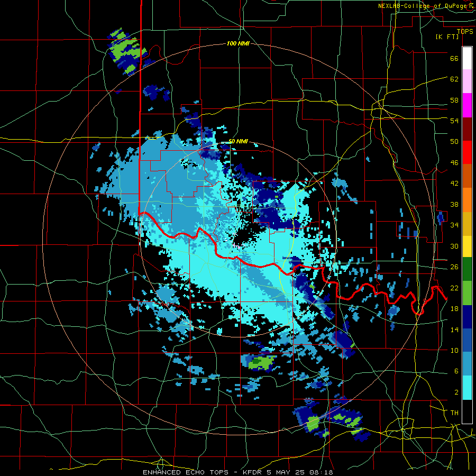Pick the dark red legend swatch
Viewport: 476px width, 476px height.
(467, 129)
